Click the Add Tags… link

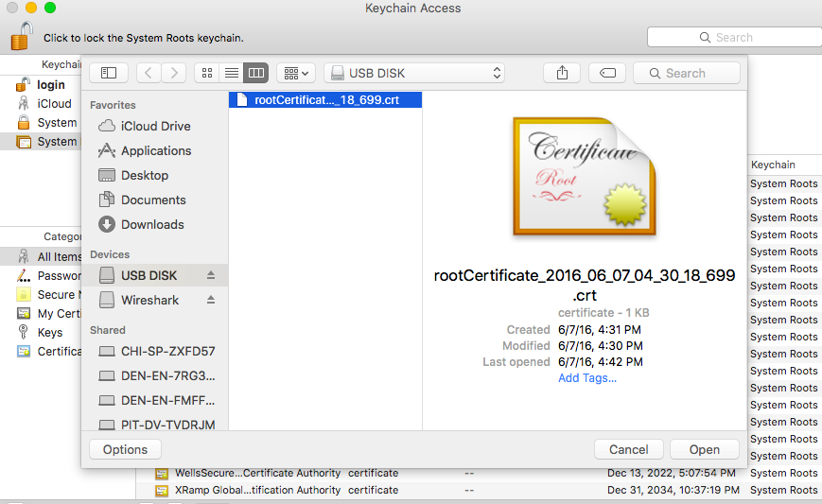(587, 377)
